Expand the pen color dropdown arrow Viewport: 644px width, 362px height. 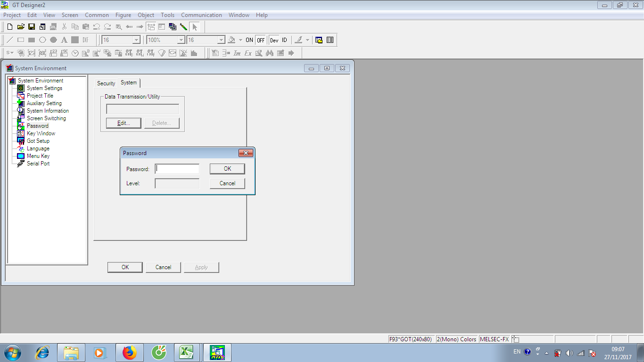click(307, 40)
